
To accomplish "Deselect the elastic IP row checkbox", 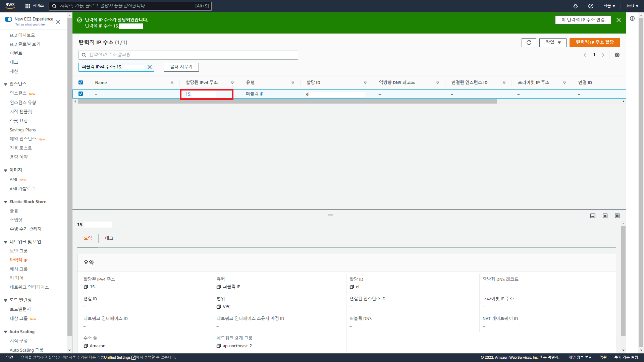I will [x=80, y=94].
